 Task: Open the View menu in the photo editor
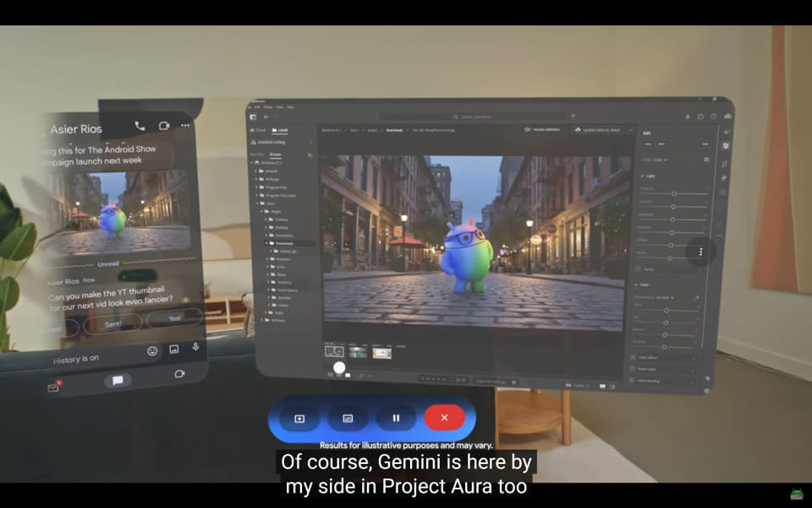click(280, 107)
